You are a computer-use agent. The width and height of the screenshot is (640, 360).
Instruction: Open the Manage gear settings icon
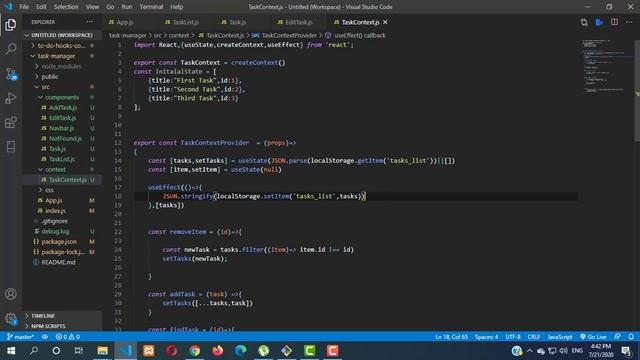click(x=11, y=318)
